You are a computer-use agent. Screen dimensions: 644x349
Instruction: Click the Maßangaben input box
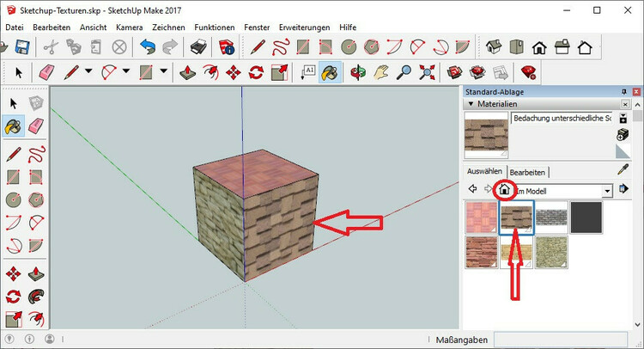coord(561,340)
